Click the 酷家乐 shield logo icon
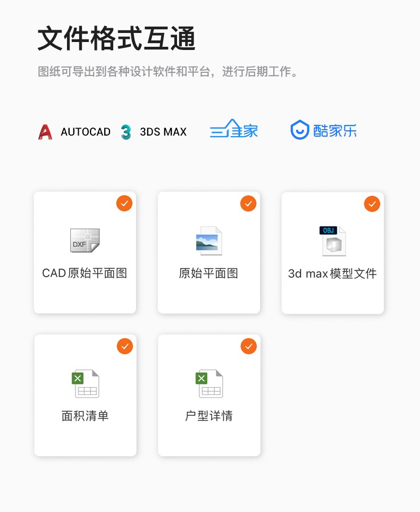The height and width of the screenshot is (512, 420). 300,130
